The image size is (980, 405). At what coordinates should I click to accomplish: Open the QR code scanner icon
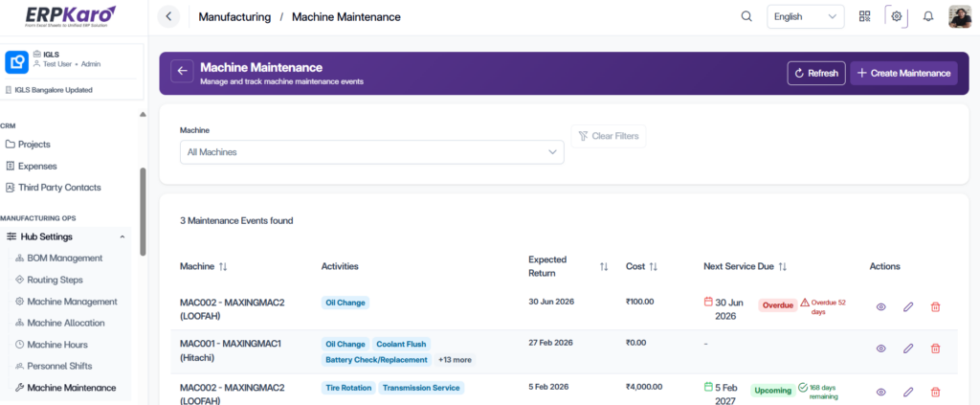coord(865,17)
